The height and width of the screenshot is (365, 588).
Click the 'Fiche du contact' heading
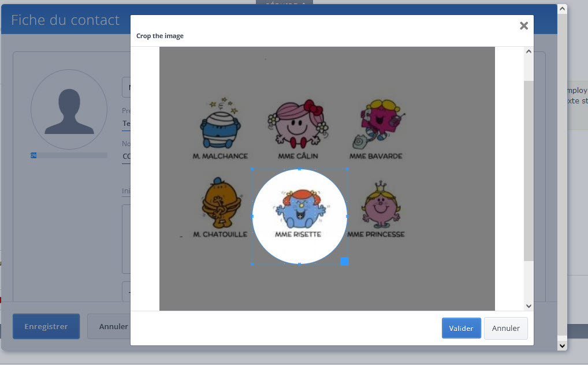pyautogui.click(x=65, y=20)
